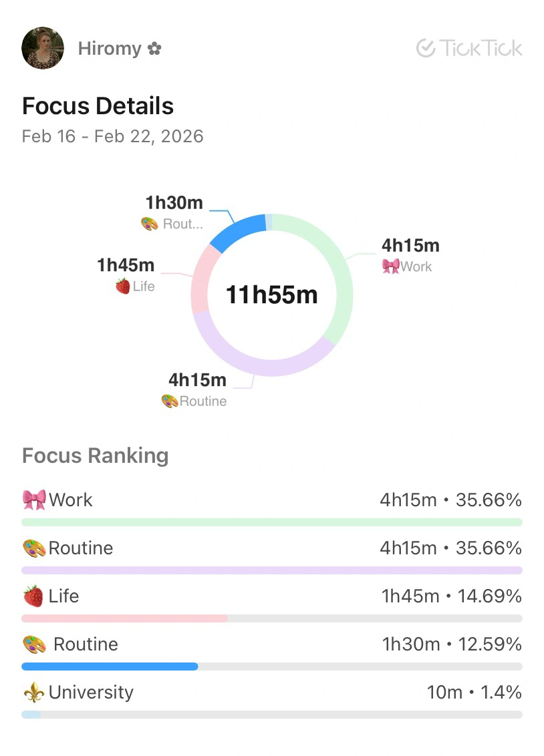Click the green Work progress bar
The height and width of the screenshot is (756, 544).
click(x=271, y=522)
